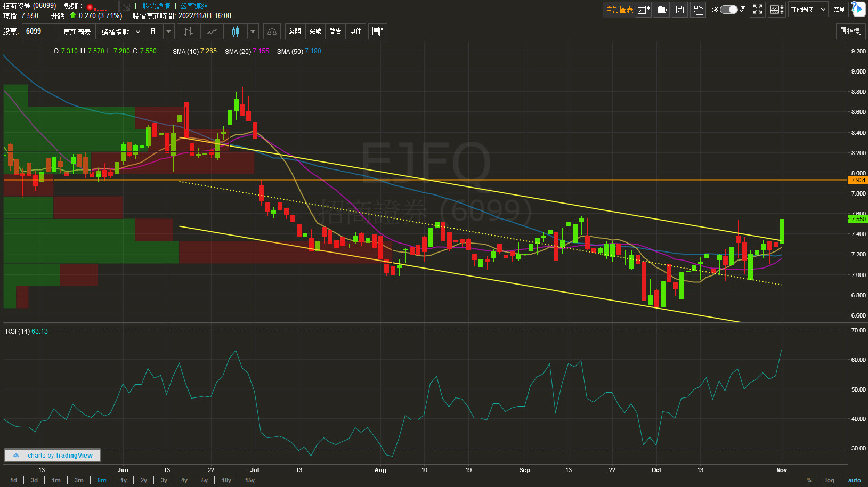Viewport: 868px width, 487px height.
Task: Click the 更新圖表 button
Action: [77, 31]
